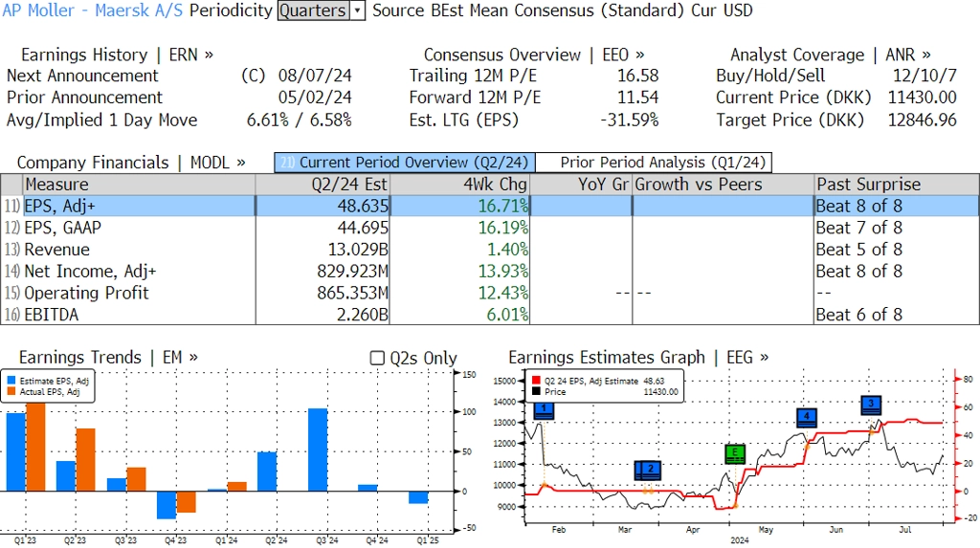980x548 pixels.
Task: Click event marker 4 on estimates graph
Action: click(x=806, y=417)
